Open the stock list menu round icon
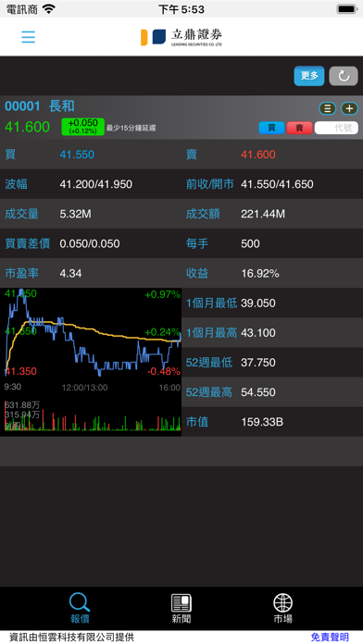The height and width of the screenshot is (644, 363). tap(328, 109)
